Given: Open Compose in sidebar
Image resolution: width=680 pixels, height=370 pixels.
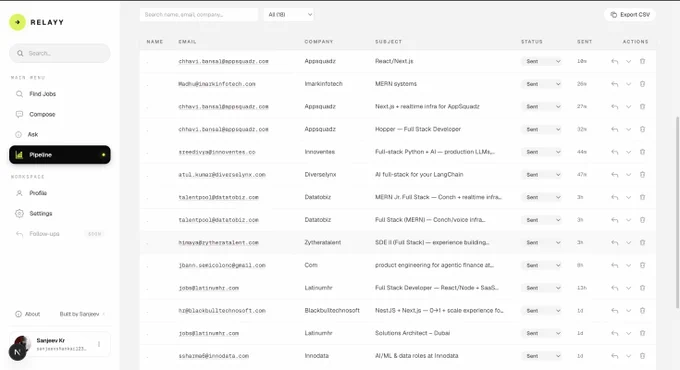Looking at the screenshot, I should click(x=60, y=114).
